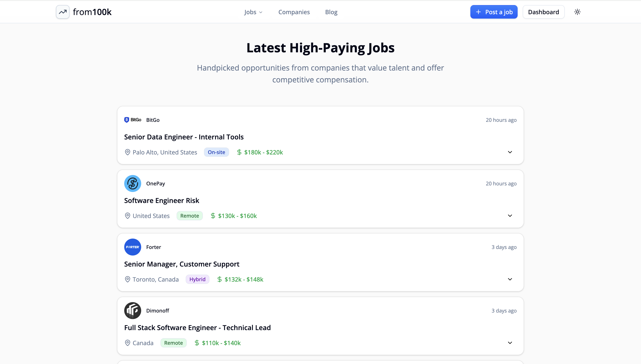641x364 pixels.
Task: Click the from100k trending-arrow logo icon
Action: point(63,12)
